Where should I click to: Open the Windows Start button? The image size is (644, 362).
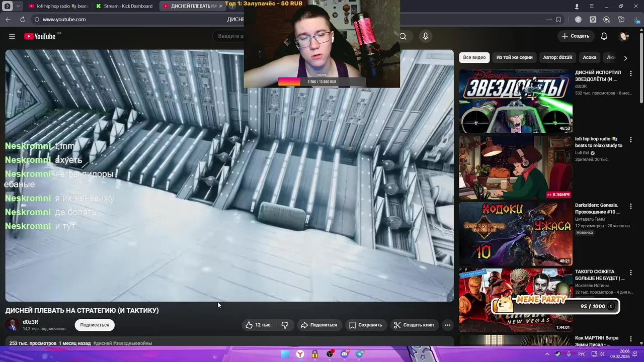pyautogui.click(x=285, y=354)
